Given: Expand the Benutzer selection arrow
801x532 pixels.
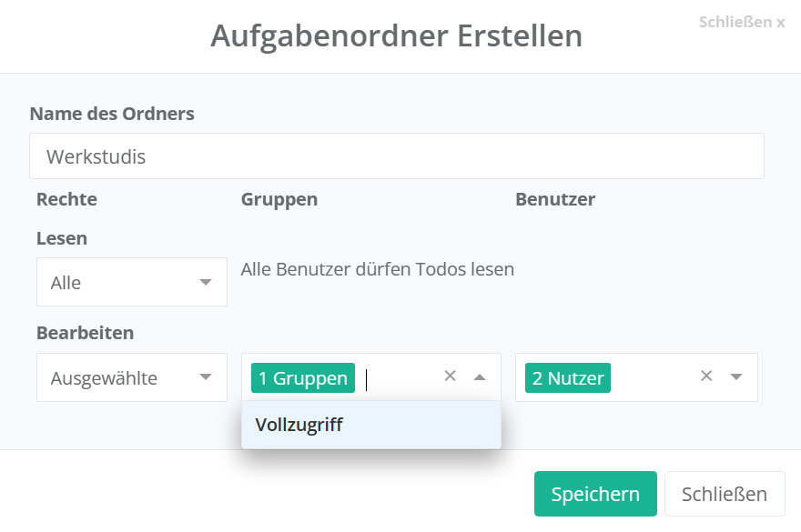Looking at the screenshot, I should 736,377.
